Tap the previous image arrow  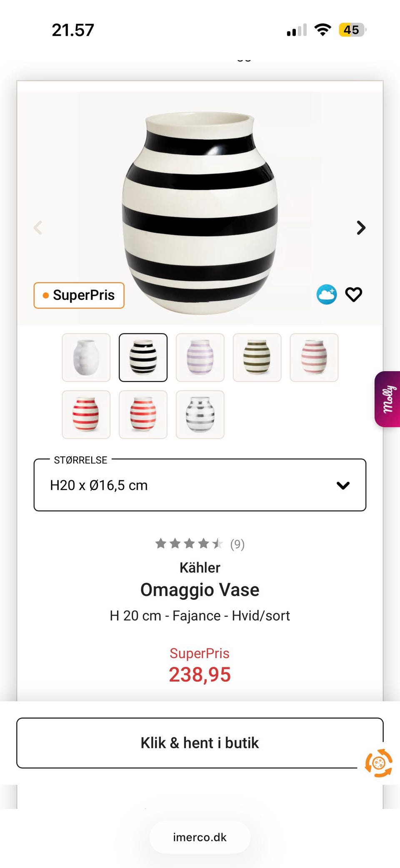coord(38,228)
